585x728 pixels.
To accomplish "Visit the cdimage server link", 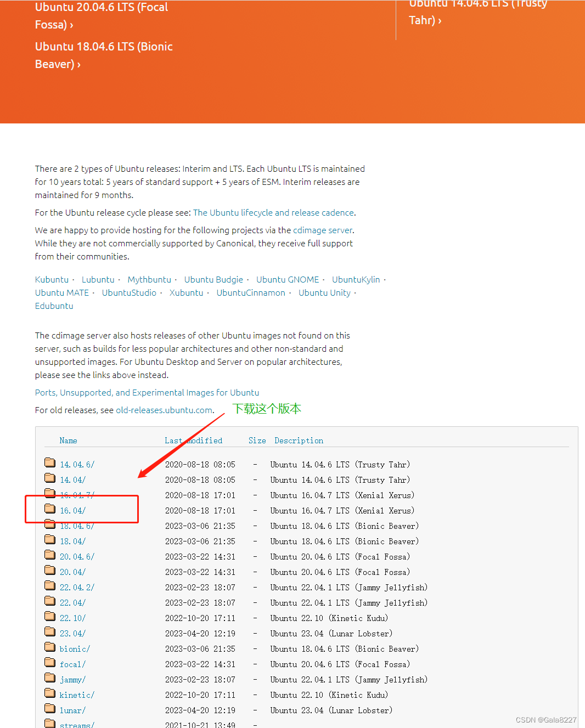I will pyautogui.click(x=323, y=230).
